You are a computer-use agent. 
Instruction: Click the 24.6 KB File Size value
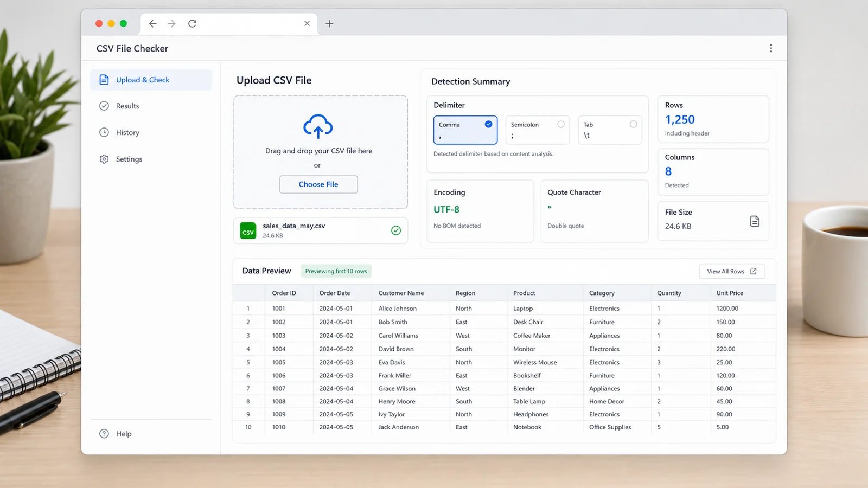tap(678, 227)
